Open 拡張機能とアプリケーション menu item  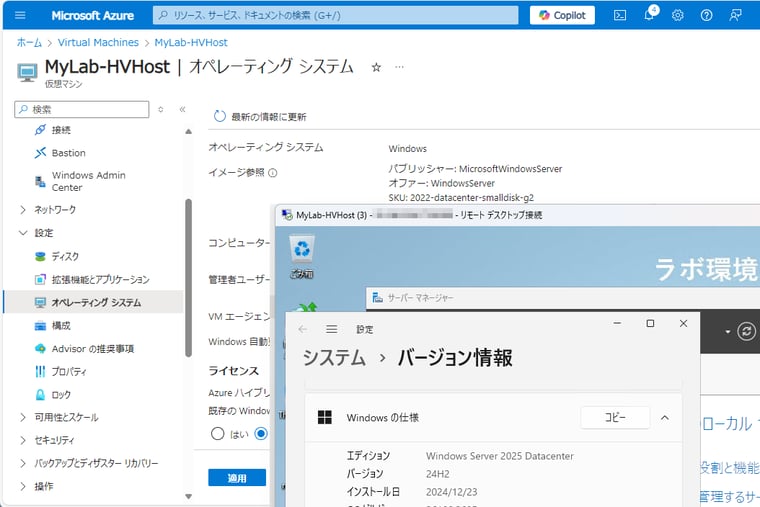(x=100, y=280)
